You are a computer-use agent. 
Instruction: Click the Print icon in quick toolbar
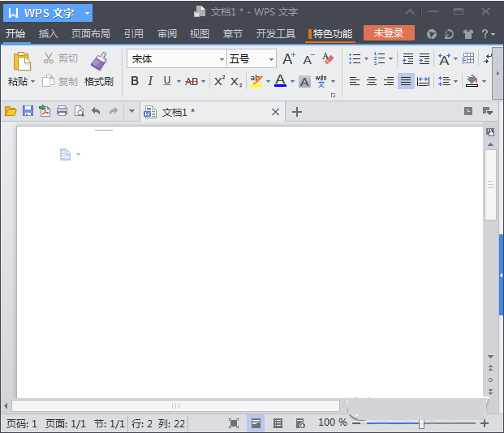click(62, 111)
